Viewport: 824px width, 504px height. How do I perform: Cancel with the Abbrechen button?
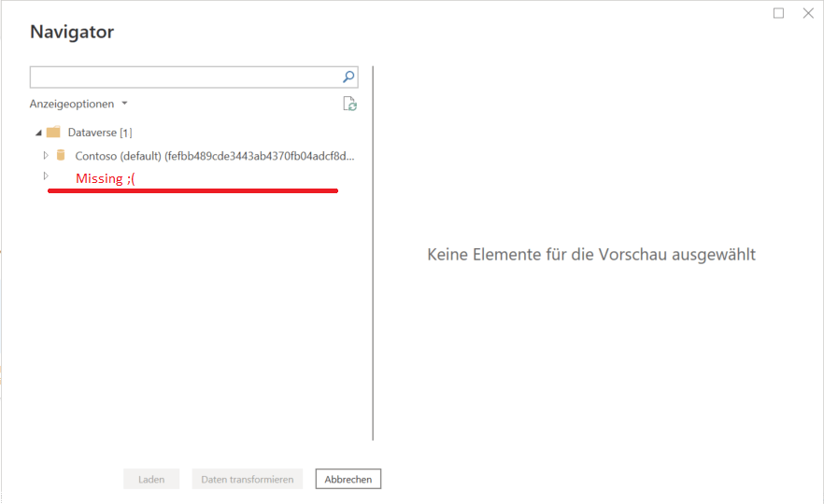click(x=348, y=480)
